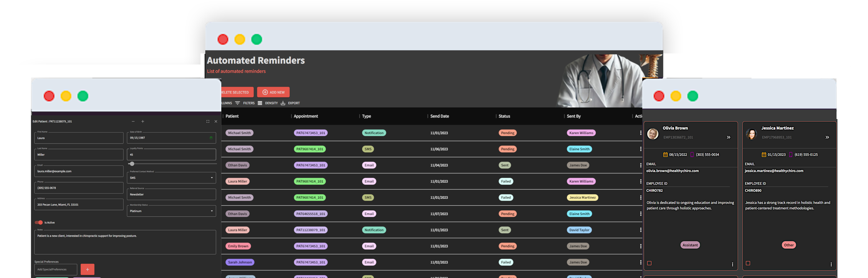Screen dimensions: 868x278
Task: Click the red plus button to add a special preference
Action: point(87,269)
